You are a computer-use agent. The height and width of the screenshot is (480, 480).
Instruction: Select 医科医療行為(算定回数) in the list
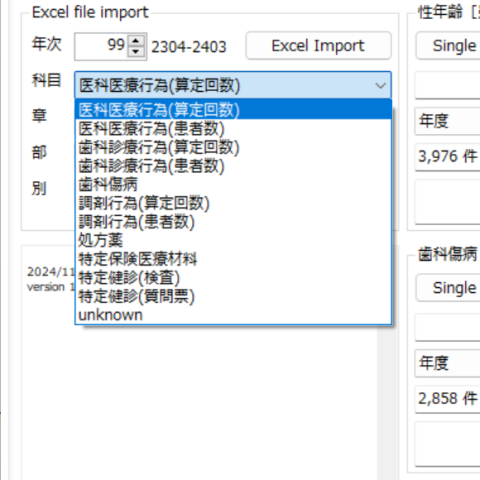tap(233, 110)
